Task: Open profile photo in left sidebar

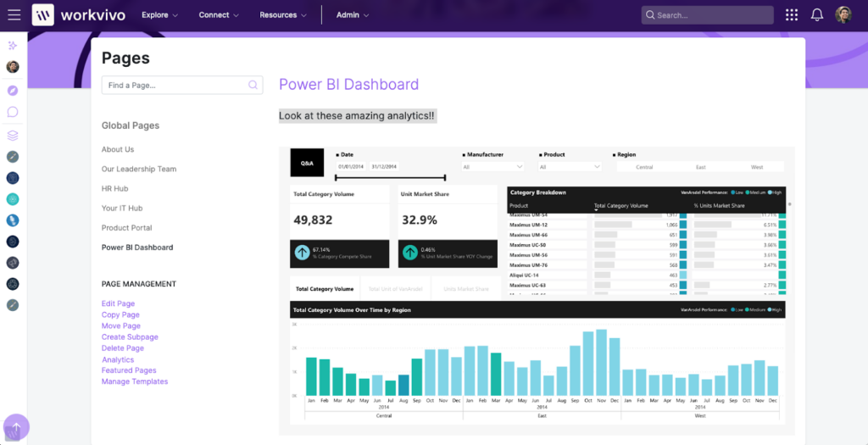Action: pyautogui.click(x=13, y=67)
